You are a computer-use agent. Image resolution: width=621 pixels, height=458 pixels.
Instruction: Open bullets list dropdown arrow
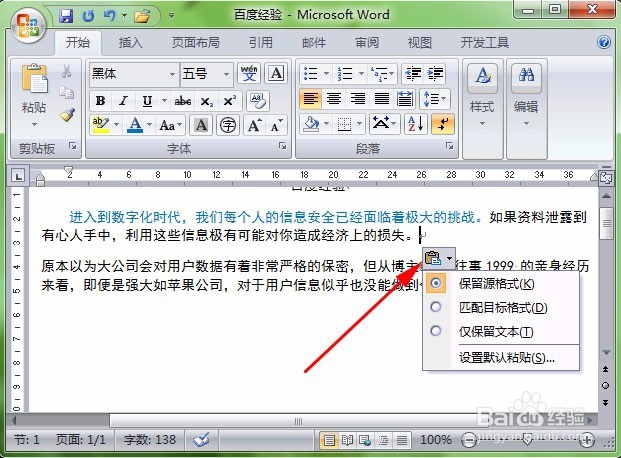tap(326, 73)
